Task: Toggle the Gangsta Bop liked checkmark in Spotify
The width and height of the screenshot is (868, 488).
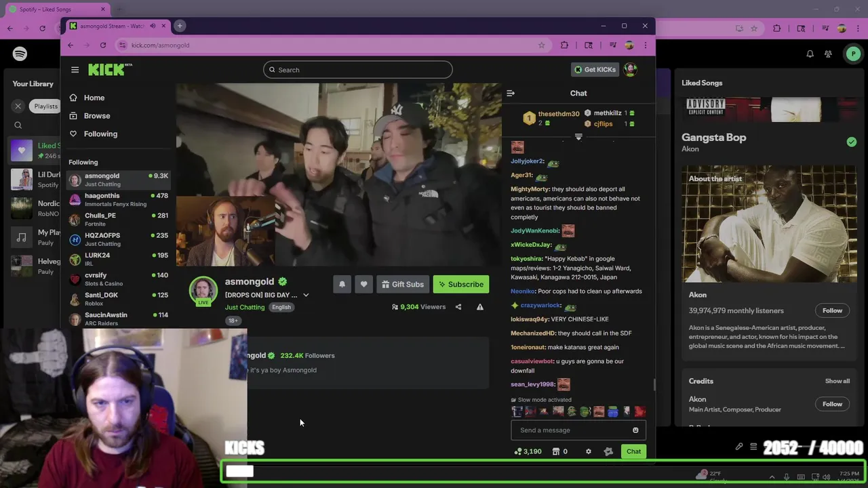Action: coord(851,142)
